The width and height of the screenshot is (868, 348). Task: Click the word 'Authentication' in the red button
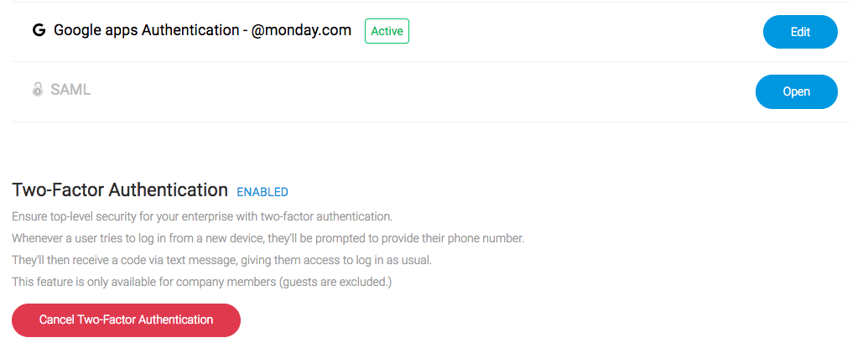pos(175,319)
